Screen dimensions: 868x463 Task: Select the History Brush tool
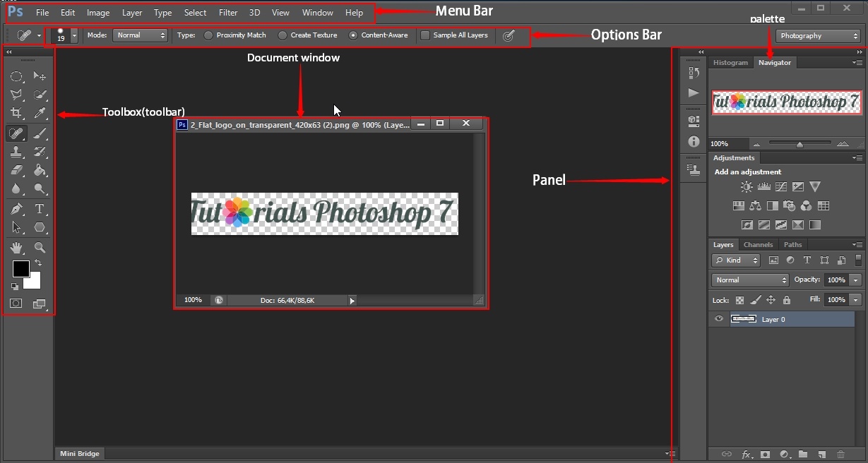tap(40, 152)
